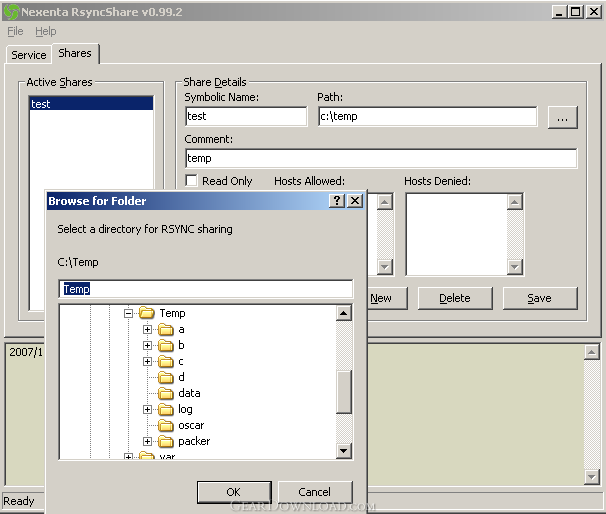
Task: Expand the 'packer' folder node
Action: (x=147, y=441)
